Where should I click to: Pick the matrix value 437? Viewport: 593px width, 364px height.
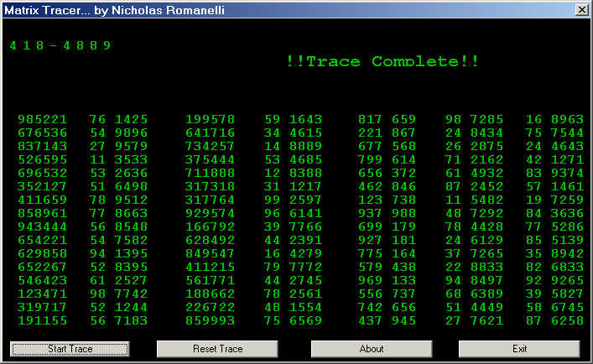click(370, 321)
